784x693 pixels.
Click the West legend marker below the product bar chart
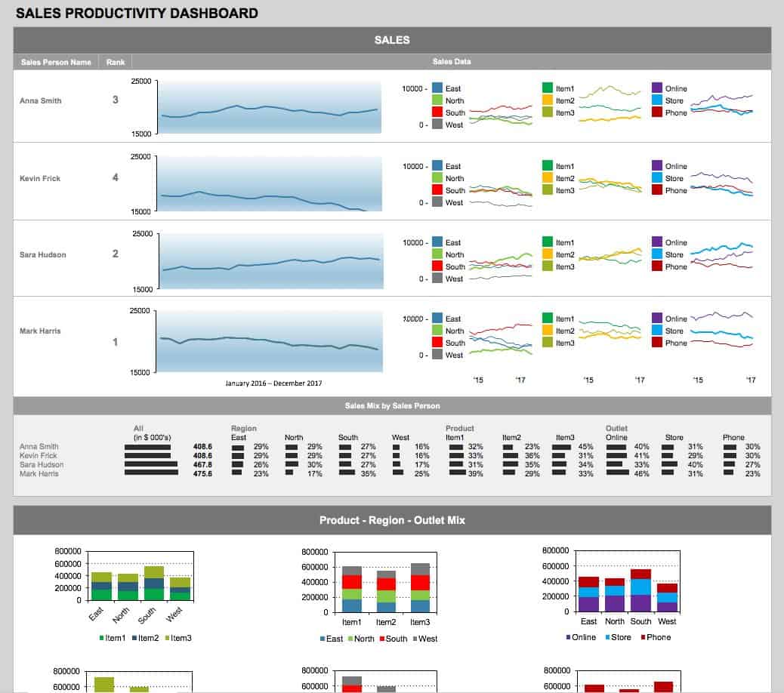[x=414, y=639]
